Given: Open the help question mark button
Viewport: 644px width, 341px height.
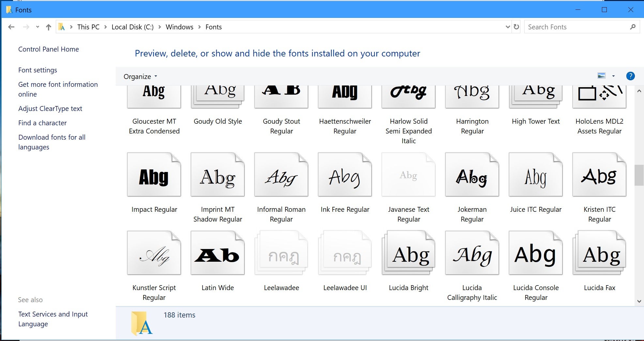Looking at the screenshot, I should (x=630, y=76).
